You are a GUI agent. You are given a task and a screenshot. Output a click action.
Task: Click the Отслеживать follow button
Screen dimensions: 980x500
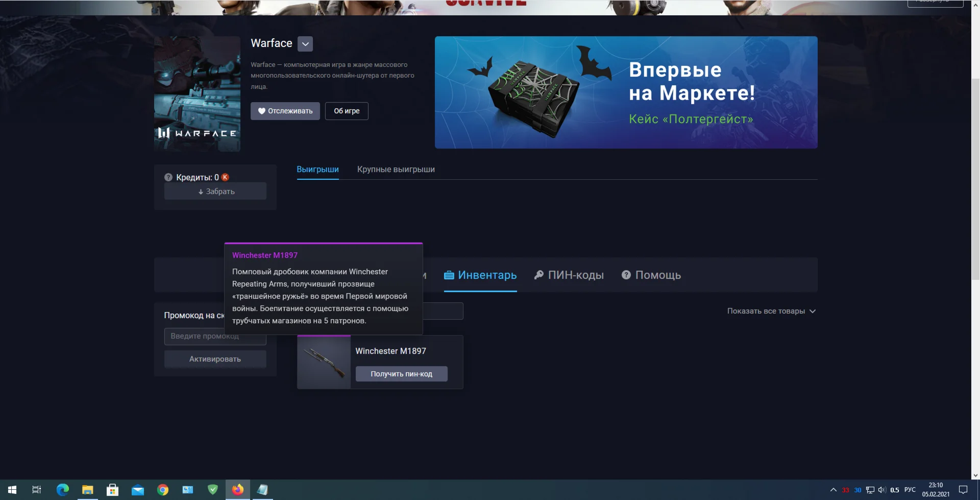click(x=285, y=111)
